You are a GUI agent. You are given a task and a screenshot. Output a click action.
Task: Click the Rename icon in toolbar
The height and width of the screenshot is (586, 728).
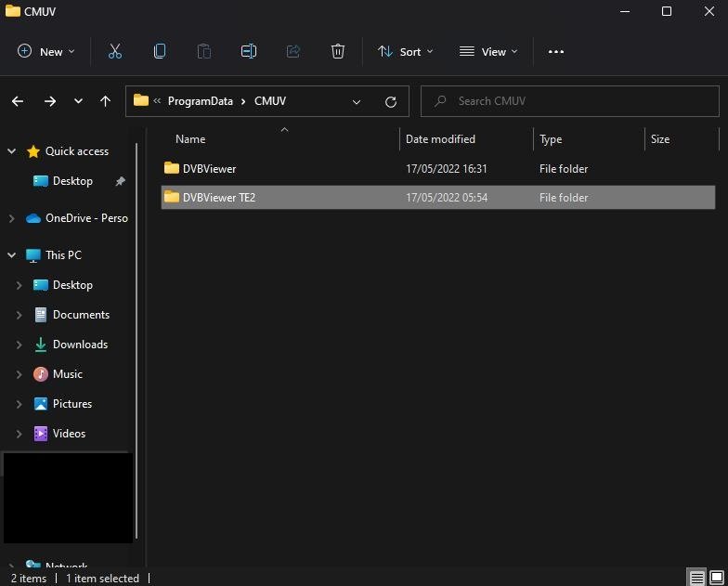pyautogui.click(x=249, y=52)
